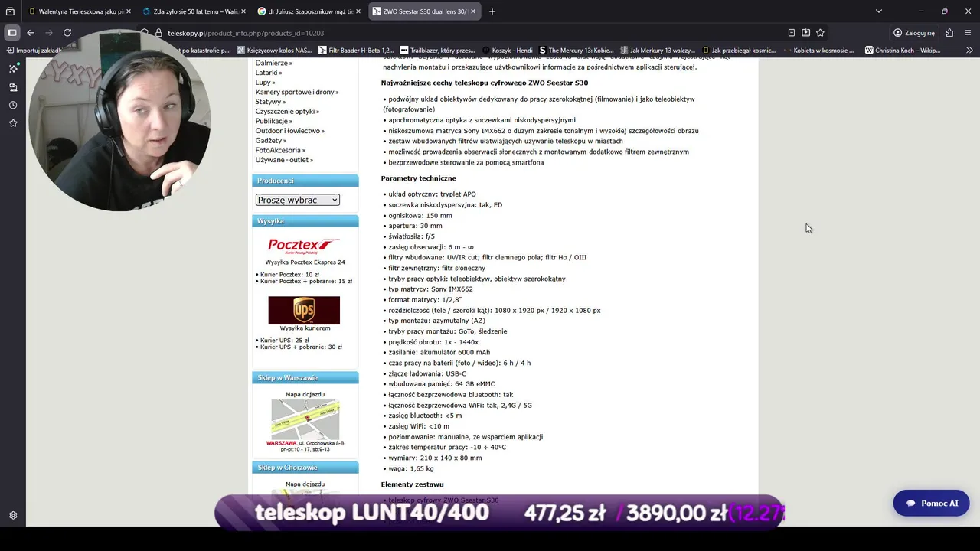Close the dr Juliusz Szaposznikow tab
This screenshot has width=980, height=551.
click(358, 11)
